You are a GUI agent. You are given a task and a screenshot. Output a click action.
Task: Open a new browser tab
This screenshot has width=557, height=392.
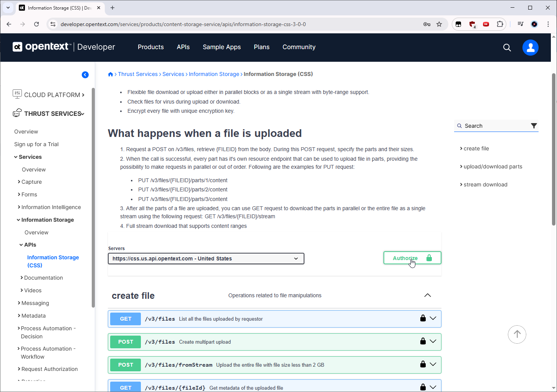(112, 8)
